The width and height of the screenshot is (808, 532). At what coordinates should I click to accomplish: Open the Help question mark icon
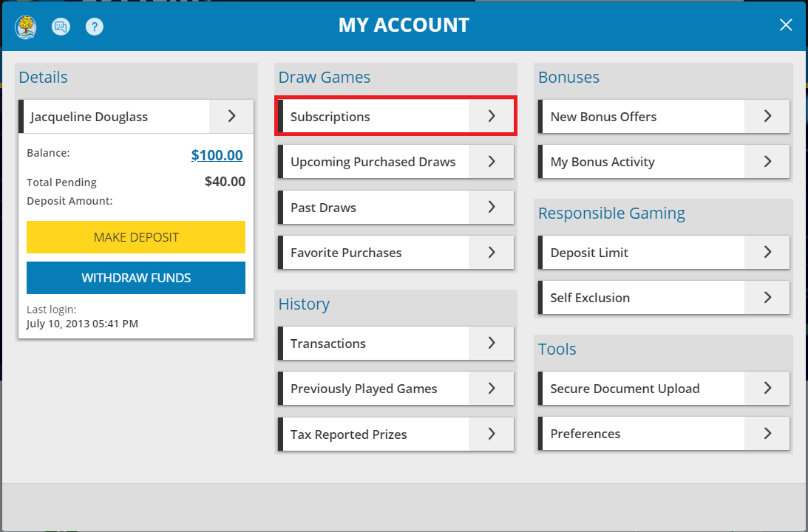(94, 27)
